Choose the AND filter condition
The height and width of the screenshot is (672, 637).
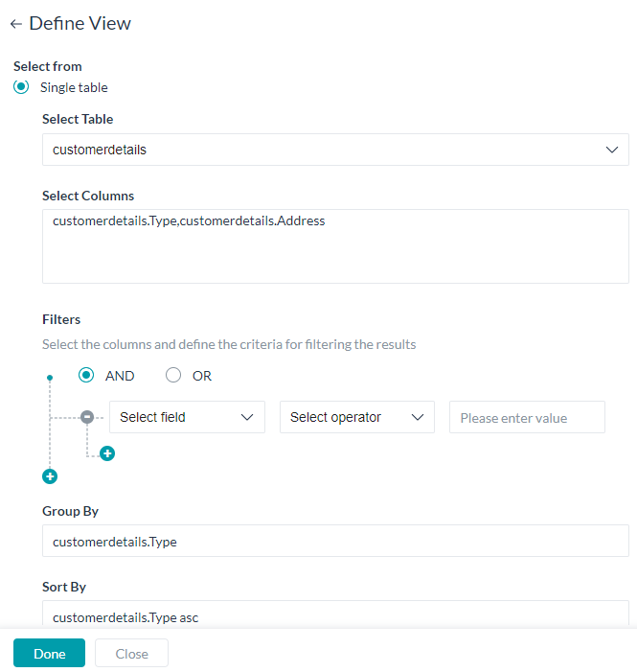pyautogui.click(x=86, y=376)
